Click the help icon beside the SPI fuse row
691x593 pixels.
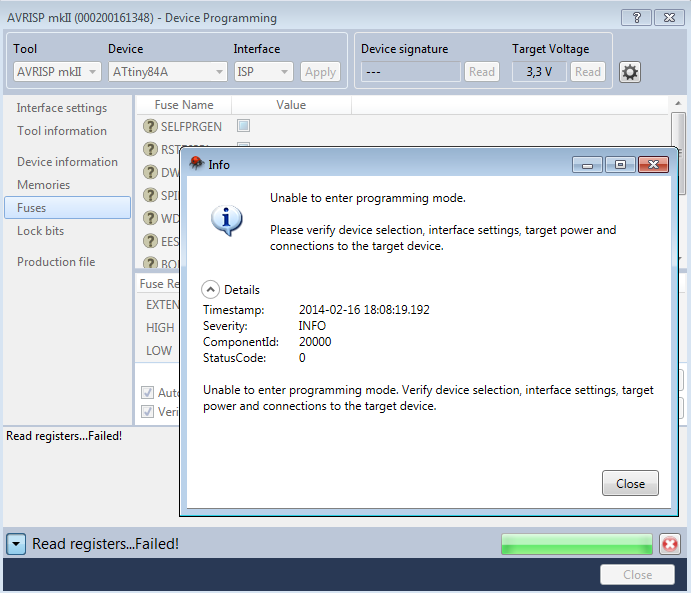click(x=150, y=195)
